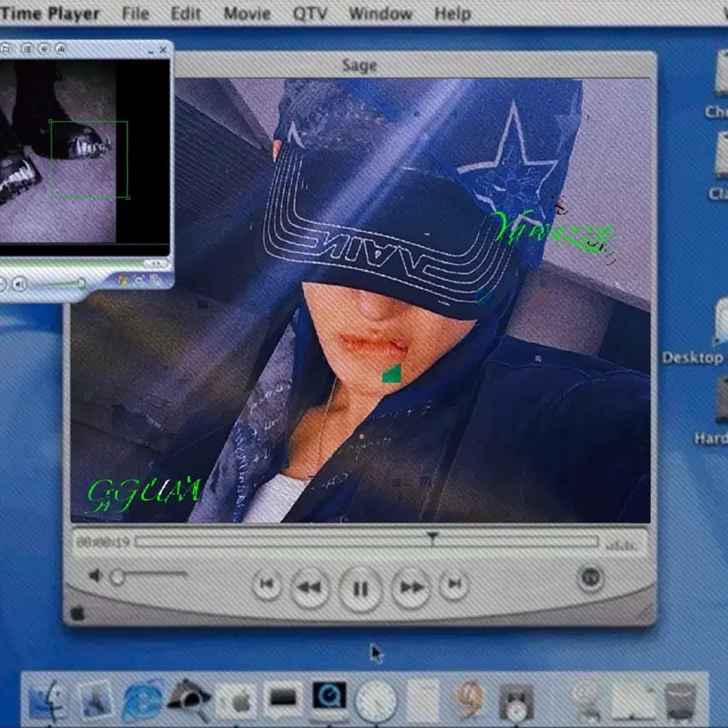Open System Preferences from the dock

click(x=237, y=700)
